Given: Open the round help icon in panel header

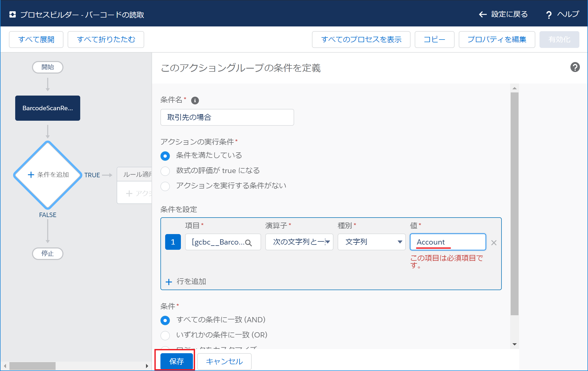Looking at the screenshot, I should point(575,67).
